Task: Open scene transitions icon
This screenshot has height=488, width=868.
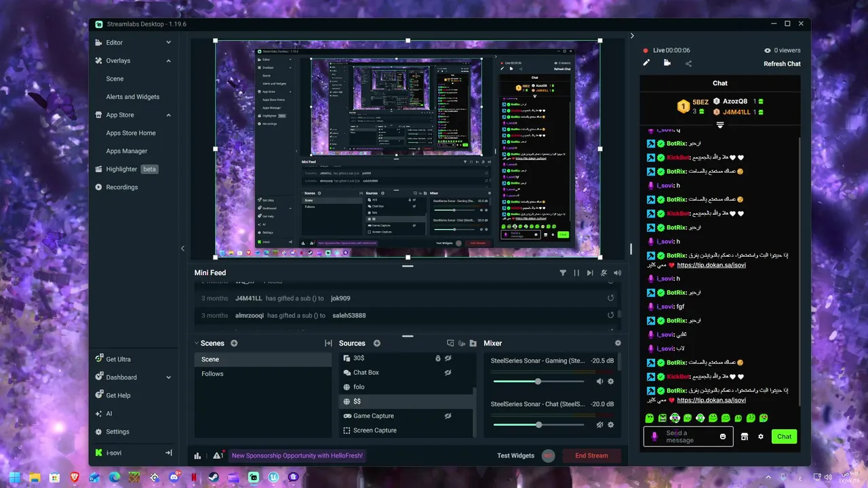Action: (328, 344)
